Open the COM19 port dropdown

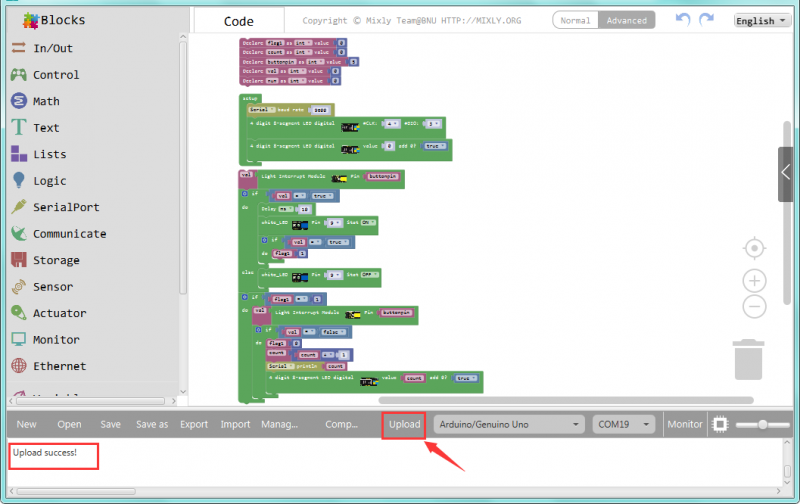(x=624, y=424)
